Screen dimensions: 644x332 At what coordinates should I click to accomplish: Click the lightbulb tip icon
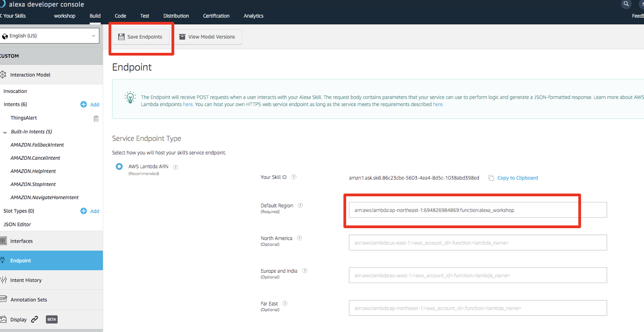[130, 97]
